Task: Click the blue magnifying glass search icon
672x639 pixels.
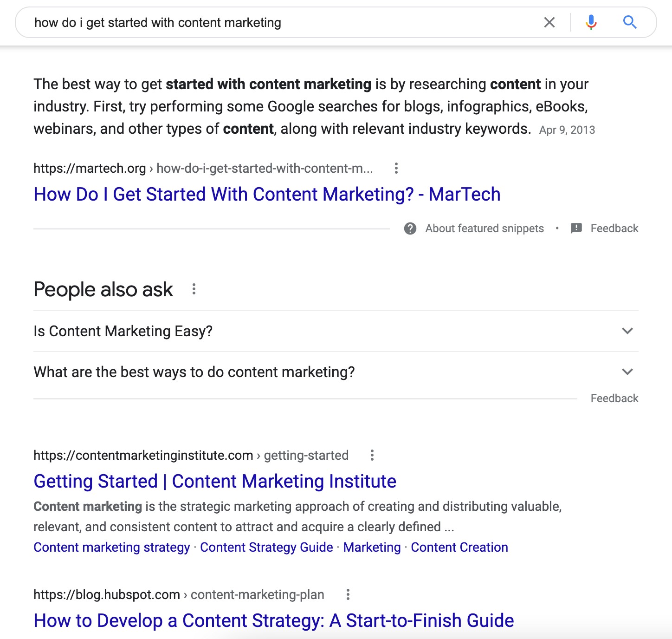Action: click(629, 22)
